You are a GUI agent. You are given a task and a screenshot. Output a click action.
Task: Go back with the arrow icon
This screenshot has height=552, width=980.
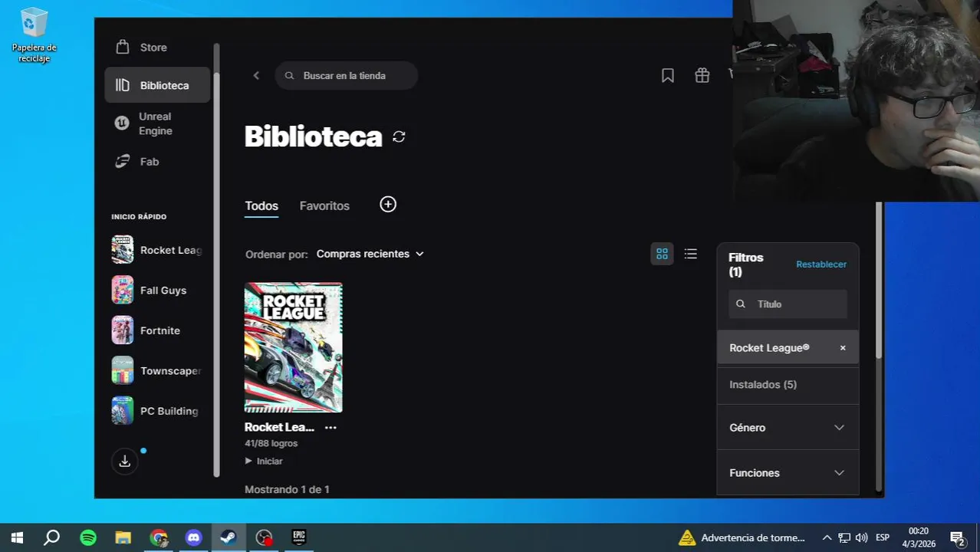(256, 75)
